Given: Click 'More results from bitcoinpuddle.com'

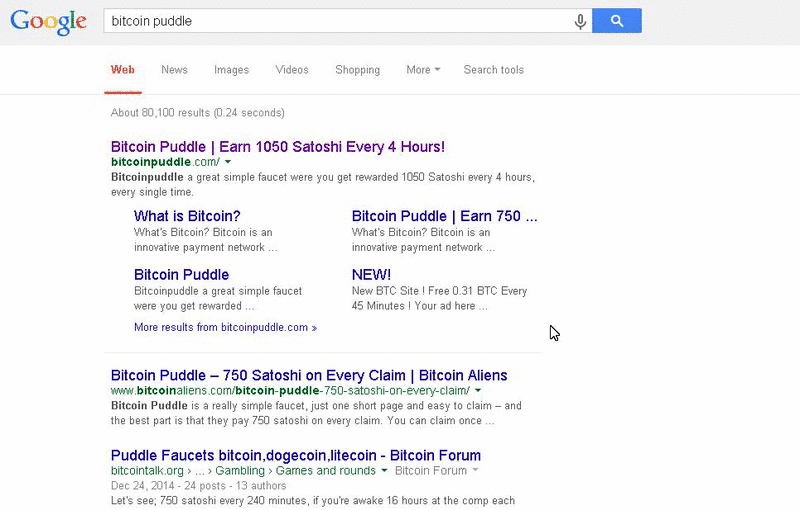Looking at the screenshot, I should tap(226, 327).
